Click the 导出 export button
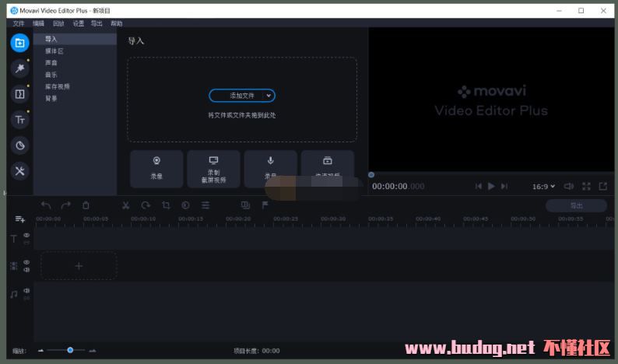The width and height of the screenshot is (618, 364). click(576, 206)
